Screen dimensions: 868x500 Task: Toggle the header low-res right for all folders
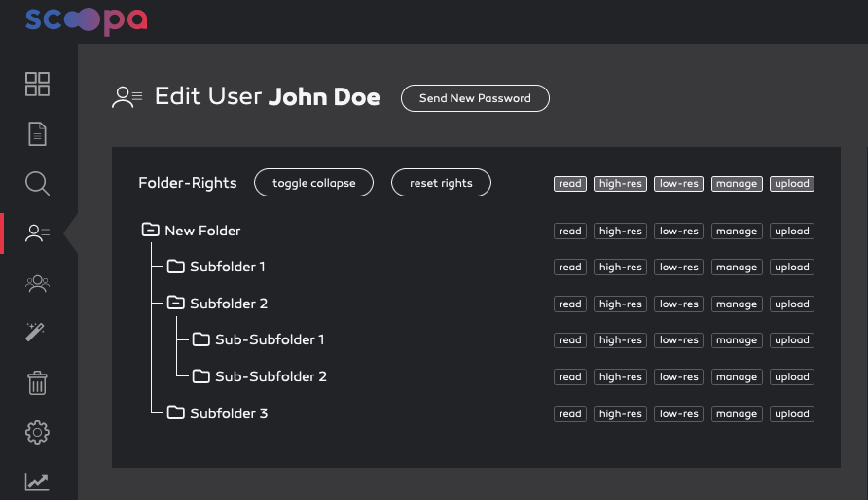678,184
